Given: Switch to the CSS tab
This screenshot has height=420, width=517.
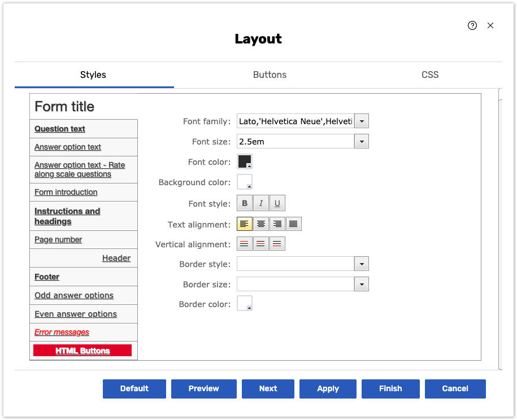Looking at the screenshot, I should point(430,75).
